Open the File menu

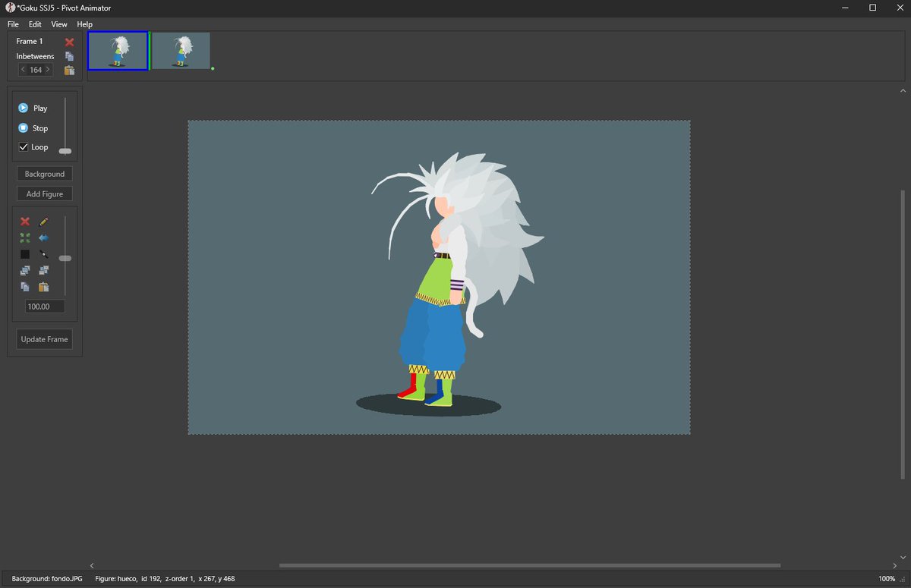(x=13, y=24)
